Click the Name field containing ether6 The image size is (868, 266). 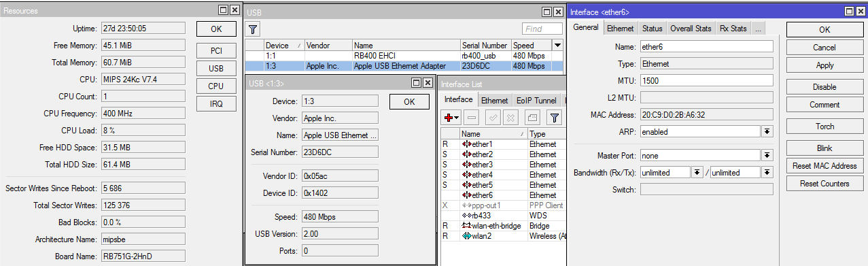click(706, 46)
